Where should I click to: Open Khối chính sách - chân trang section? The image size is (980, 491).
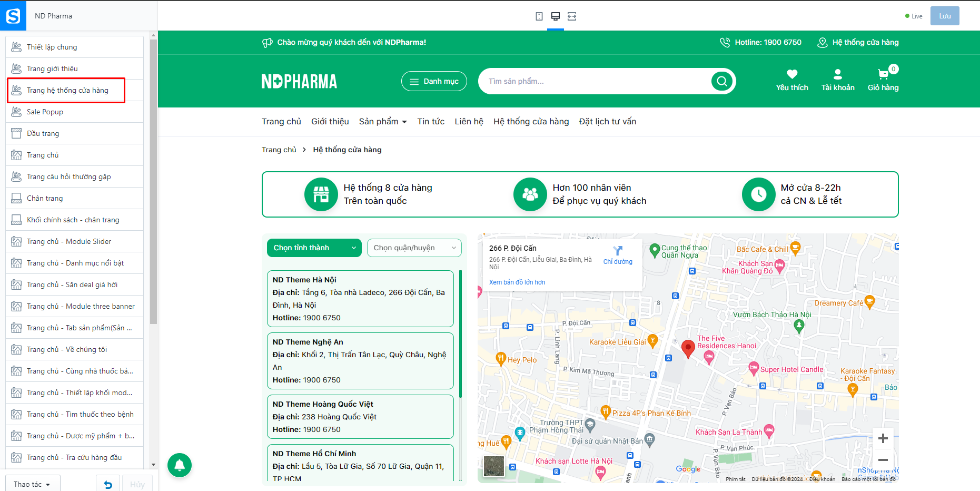[74, 220]
